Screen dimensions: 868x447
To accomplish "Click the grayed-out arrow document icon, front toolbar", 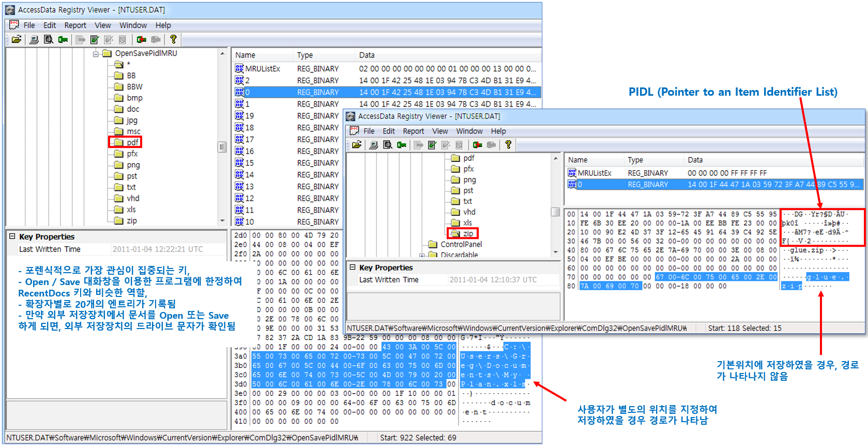I will coord(419,145).
